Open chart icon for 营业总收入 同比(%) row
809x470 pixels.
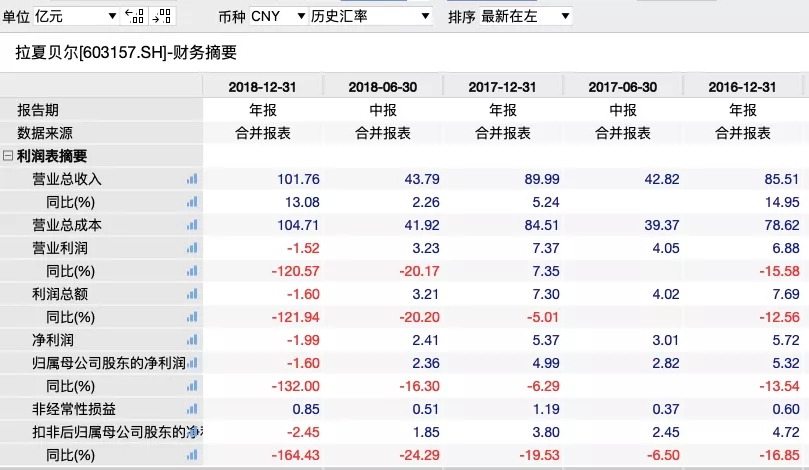point(192,202)
